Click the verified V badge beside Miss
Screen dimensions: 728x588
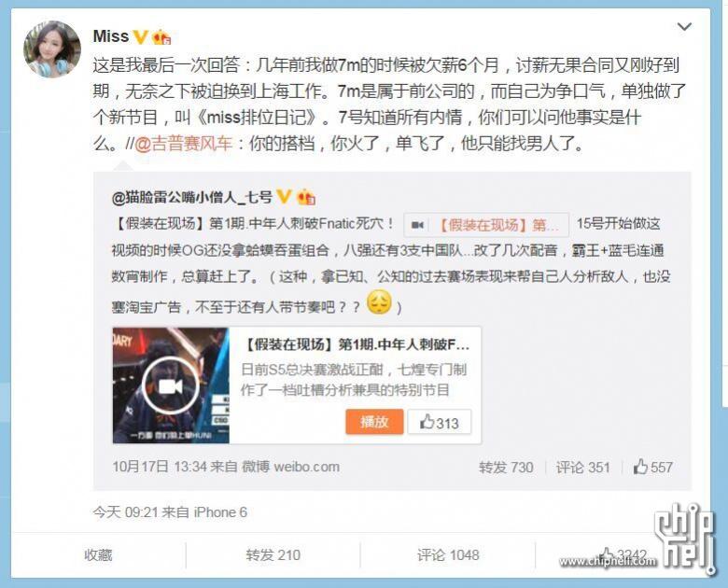pyautogui.click(x=140, y=36)
